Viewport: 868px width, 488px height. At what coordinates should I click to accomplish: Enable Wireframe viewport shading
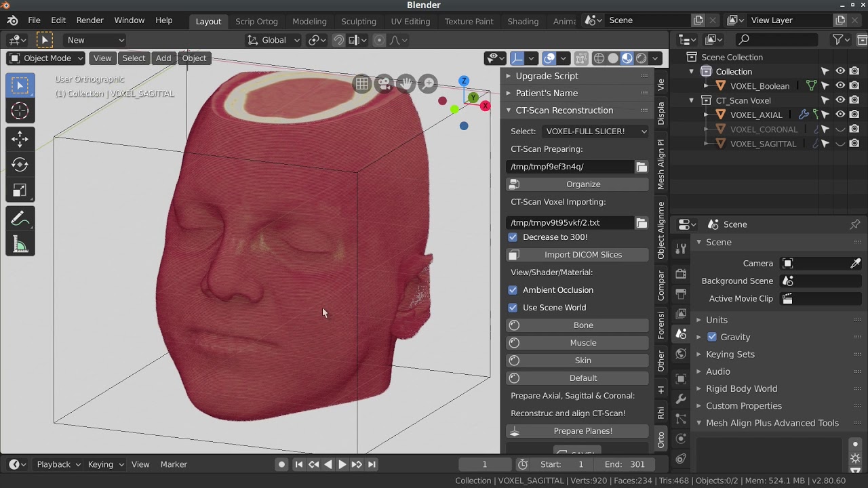tap(599, 58)
